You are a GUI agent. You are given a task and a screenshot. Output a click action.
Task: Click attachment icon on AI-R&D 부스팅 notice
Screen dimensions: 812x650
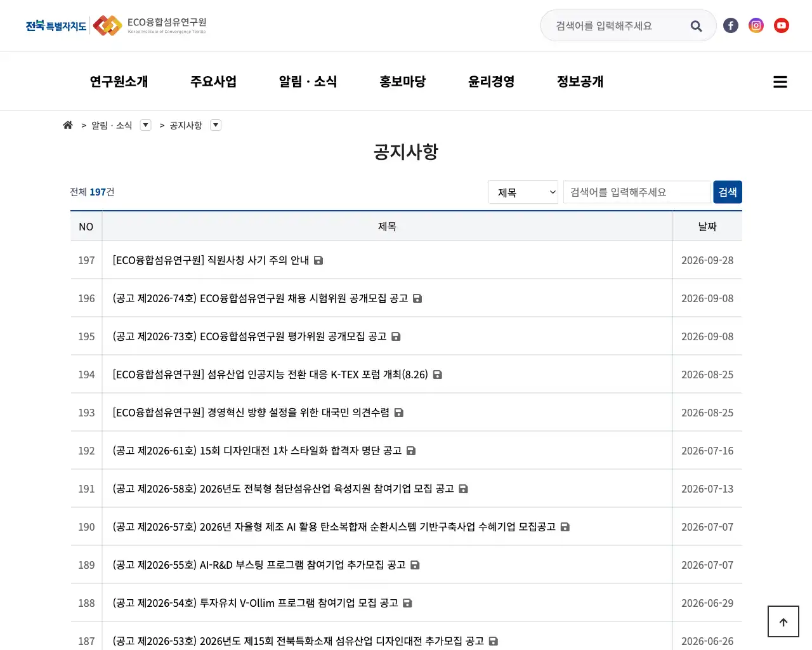[415, 565]
